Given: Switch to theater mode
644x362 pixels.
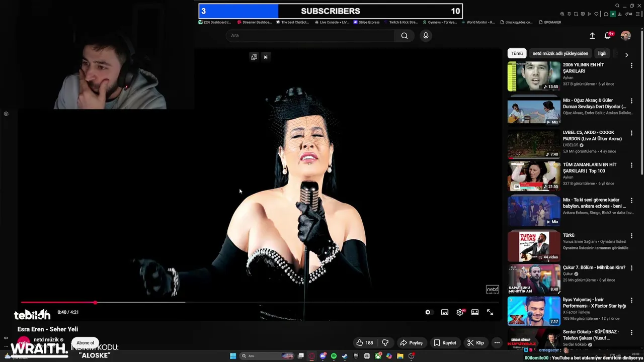Looking at the screenshot, I should coord(475,312).
